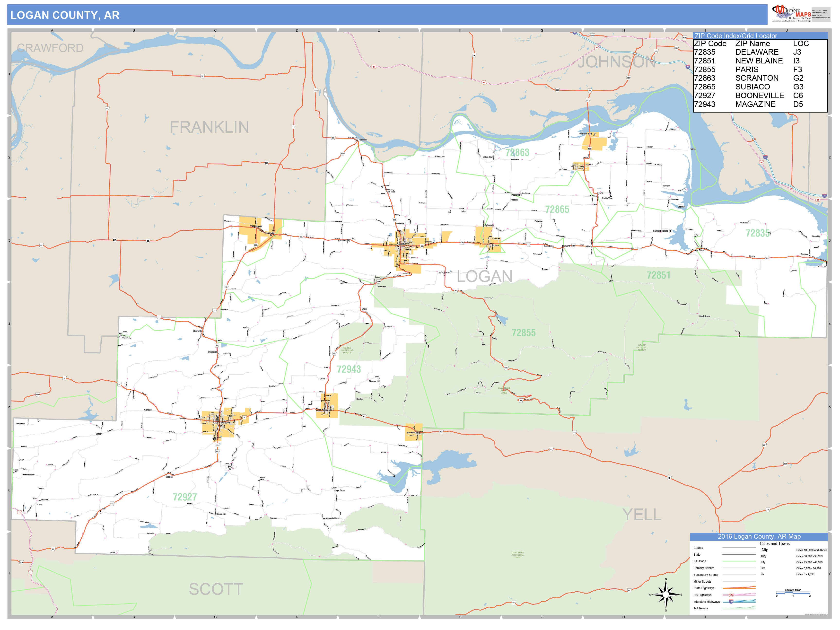Click the Cities 0 - 4,999 legend entry
This screenshot has height=630, width=840.
click(805, 574)
